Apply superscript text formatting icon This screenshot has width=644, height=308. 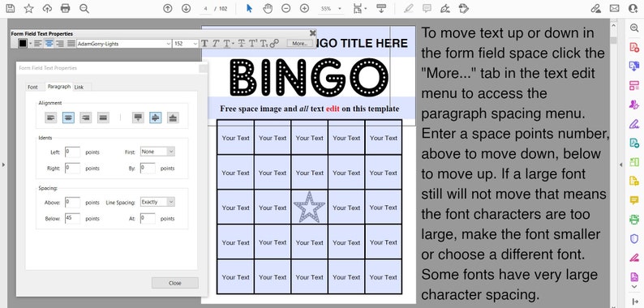(253, 44)
